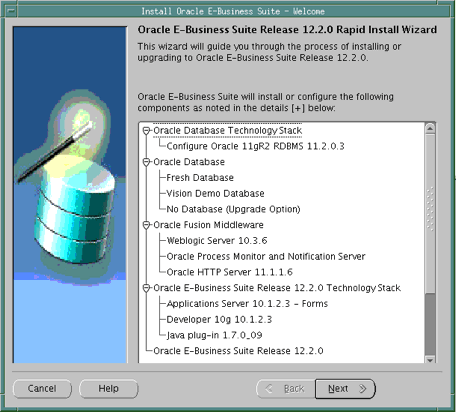Select the 'Oracle Fusion Middleware' label
Screen dimensions: 457x412
pos(208,225)
